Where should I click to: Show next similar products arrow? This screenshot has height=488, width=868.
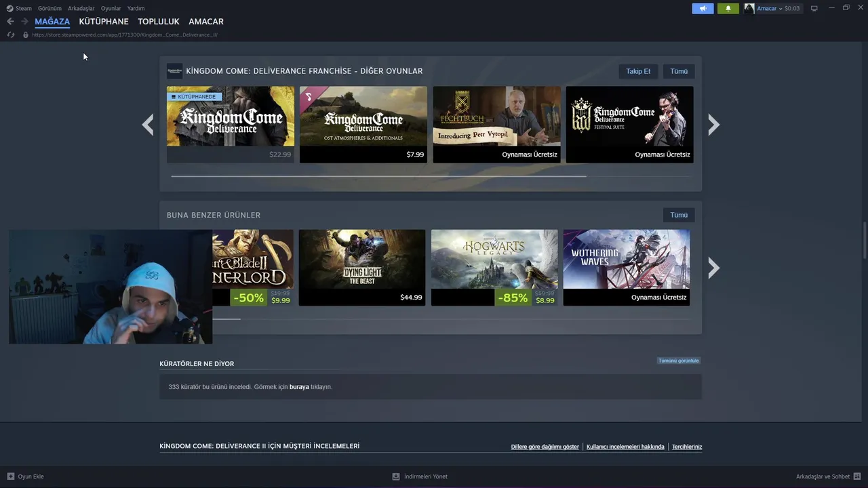[713, 268]
